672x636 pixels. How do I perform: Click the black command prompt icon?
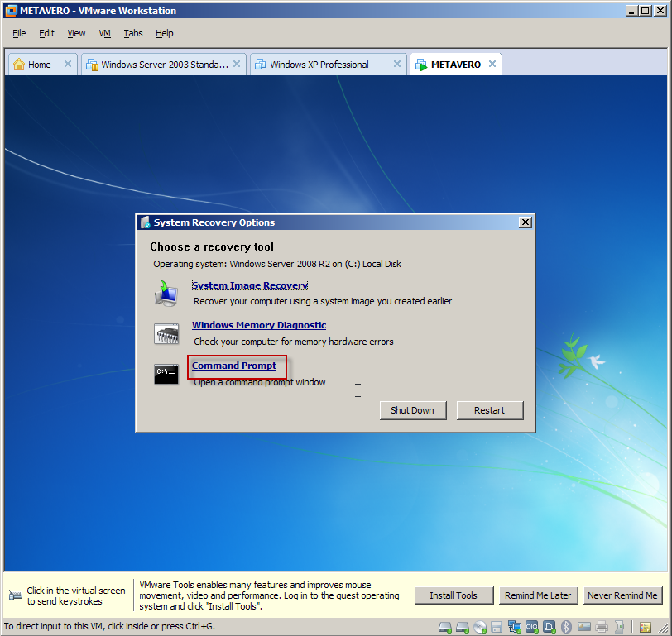pyautogui.click(x=166, y=374)
